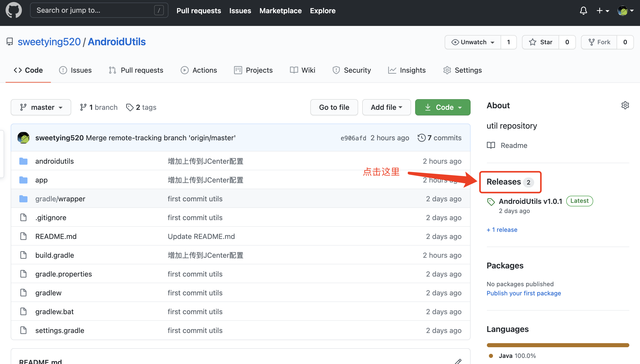This screenshot has width=640, height=364.
Task: Click Publish your first package link
Action: [x=523, y=293]
